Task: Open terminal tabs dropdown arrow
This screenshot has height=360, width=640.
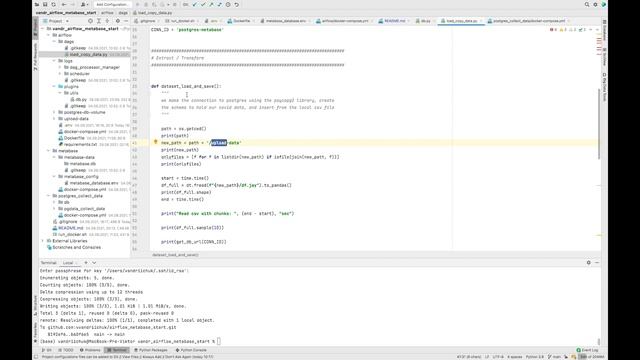Action: tap(94, 262)
